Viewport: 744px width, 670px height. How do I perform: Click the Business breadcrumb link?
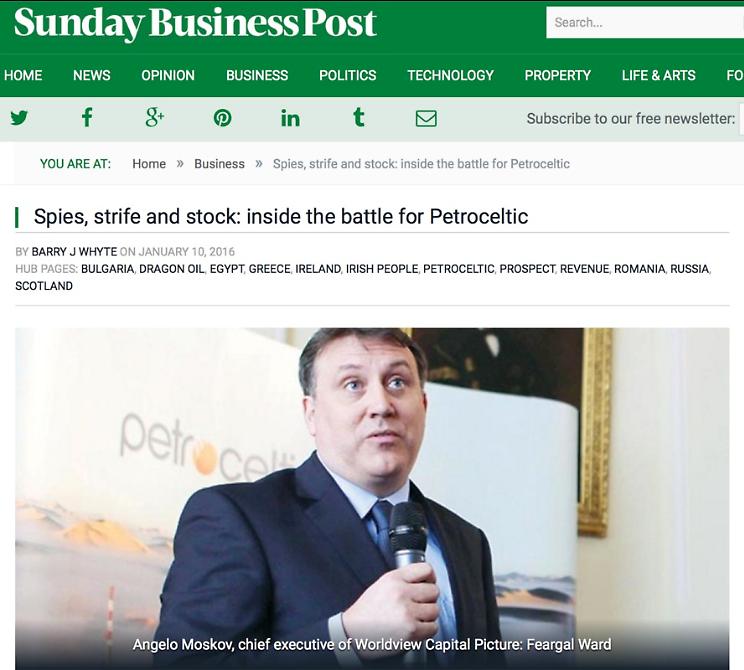tap(219, 164)
